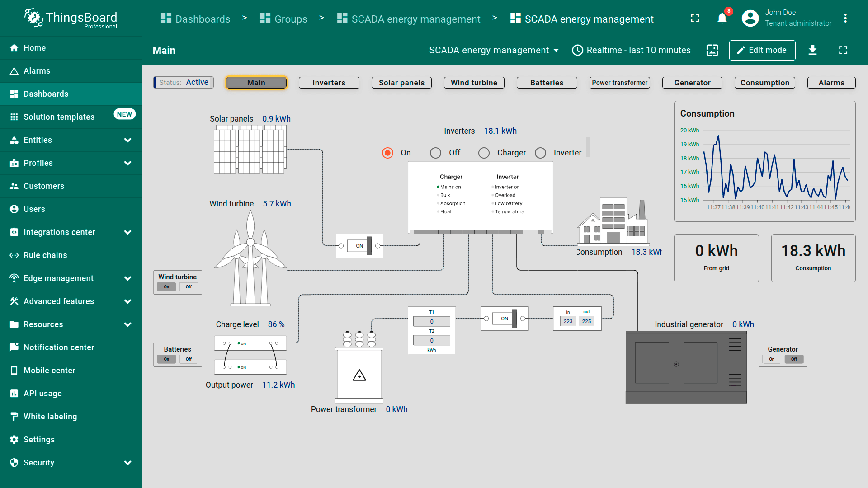868x488 pixels.
Task: Expand dashboard to fullscreen in toolbar
Action: tap(843, 50)
